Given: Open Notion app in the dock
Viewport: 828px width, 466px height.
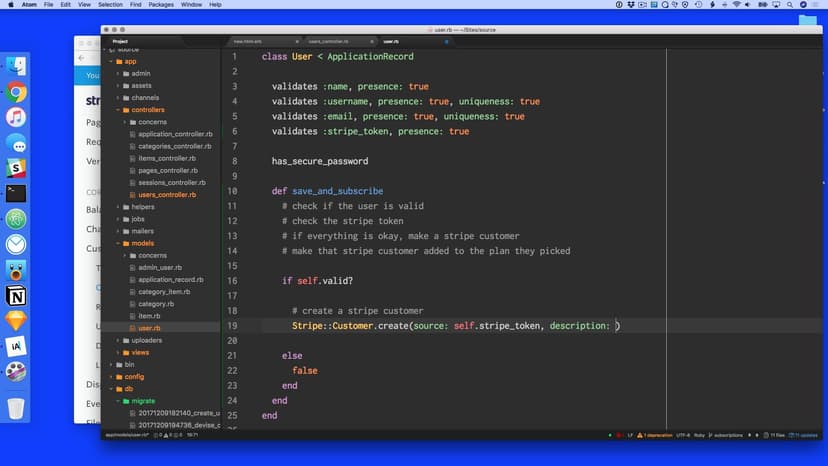Looking at the screenshot, I should [x=16, y=296].
